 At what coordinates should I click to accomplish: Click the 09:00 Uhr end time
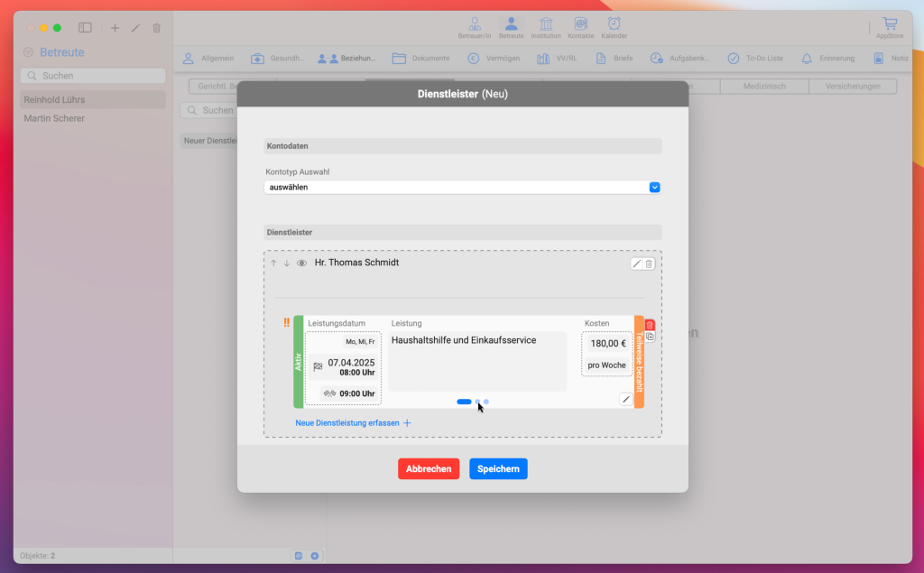pos(357,393)
